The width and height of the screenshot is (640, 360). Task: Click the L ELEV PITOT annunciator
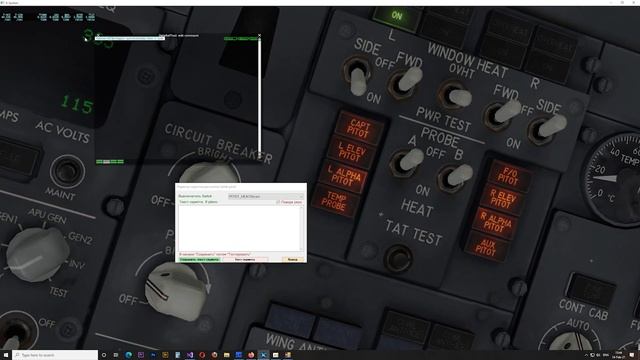pos(352,152)
